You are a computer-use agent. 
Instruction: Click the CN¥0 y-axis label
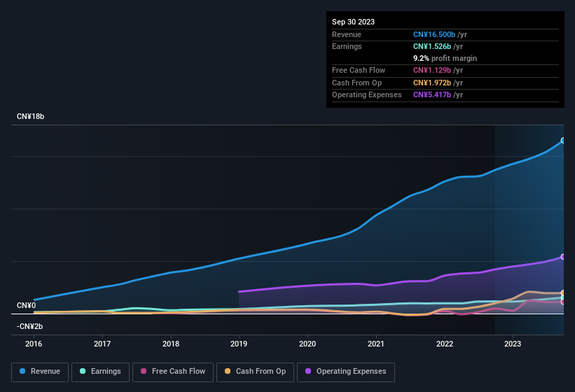click(x=27, y=305)
